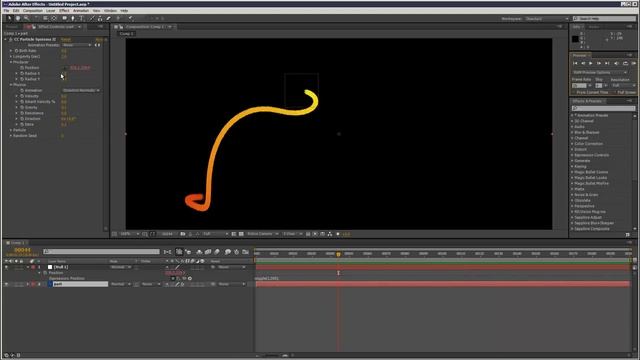Go to first frame in Preview panel
Viewport: 640px width, 360px height.
[575, 63]
